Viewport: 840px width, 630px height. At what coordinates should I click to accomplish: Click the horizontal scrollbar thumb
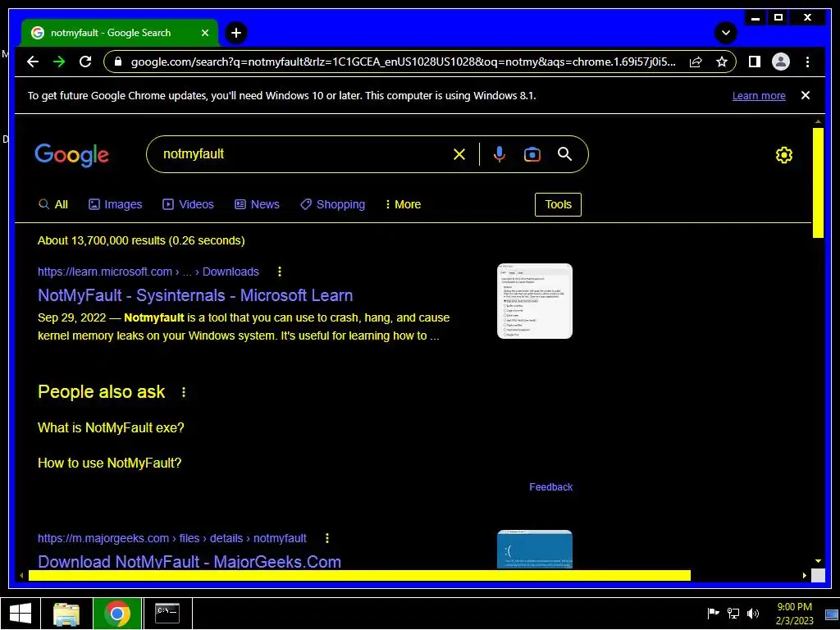pyautogui.click(x=359, y=575)
